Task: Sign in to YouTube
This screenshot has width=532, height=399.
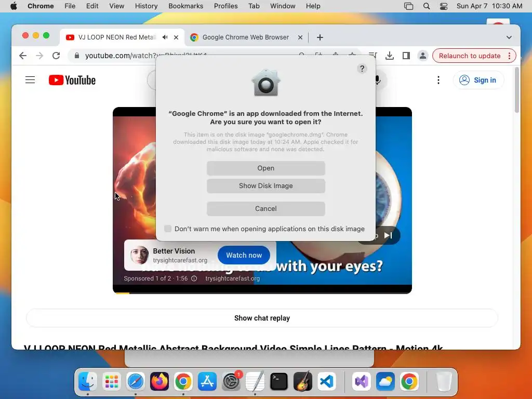Action: click(x=478, y=80)
